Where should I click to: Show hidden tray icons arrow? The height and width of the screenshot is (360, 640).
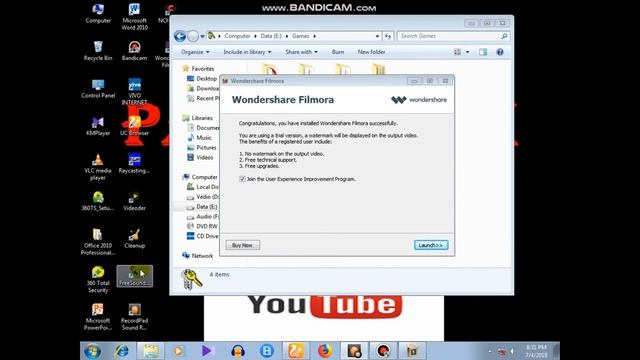[490, 351]
